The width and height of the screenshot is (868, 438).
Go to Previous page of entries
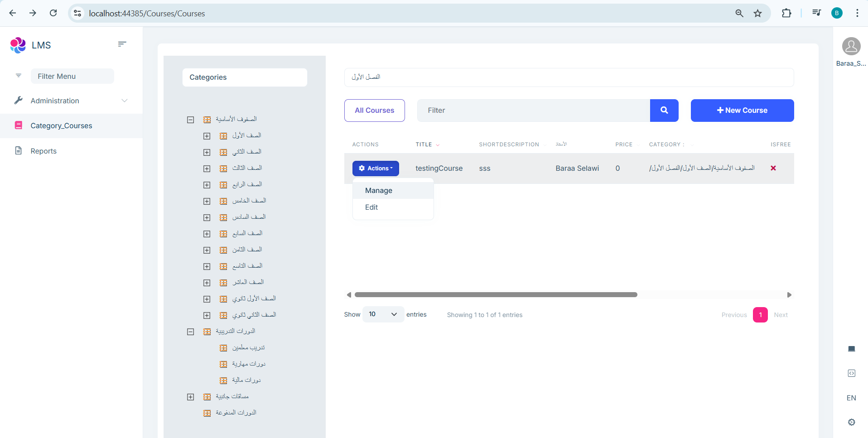pyautogui.click(x=734, y=315)
